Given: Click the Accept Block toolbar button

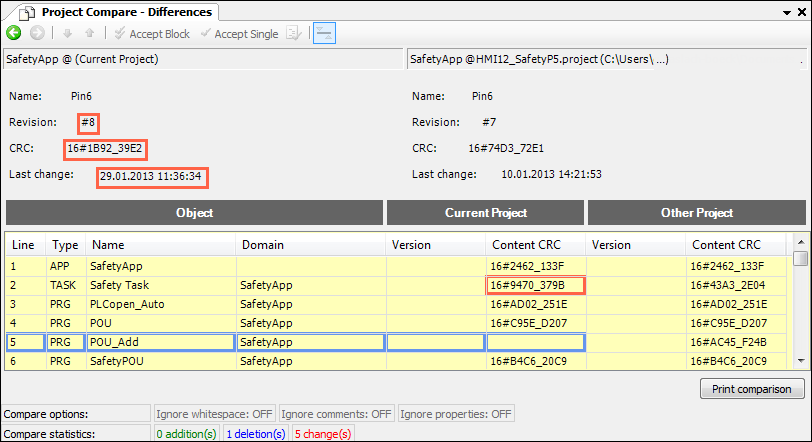Looking at the screenshot, I should click(151, 33).
